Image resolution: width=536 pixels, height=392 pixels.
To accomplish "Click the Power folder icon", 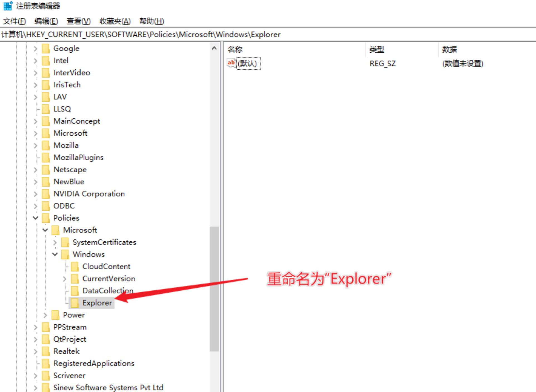I will pos(56,315).
